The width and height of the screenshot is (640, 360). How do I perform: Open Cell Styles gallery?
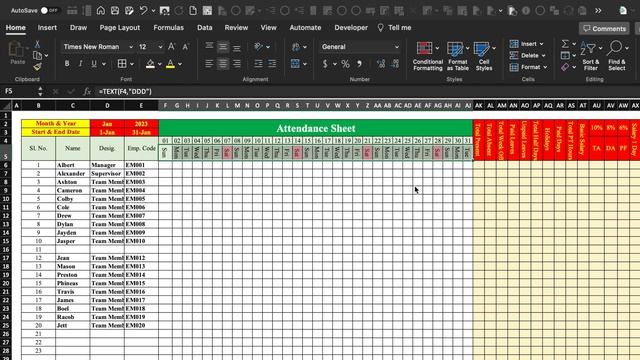tap(484, 56)
